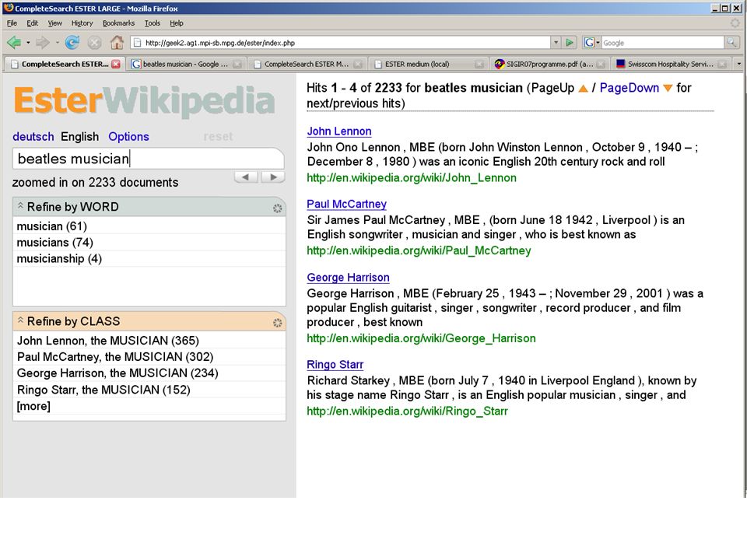Image resolution: width=747 pixels, height=560 pixels.
Task: Click the Ringo_Starr Wikipedia URL
Action: point(407,411)
